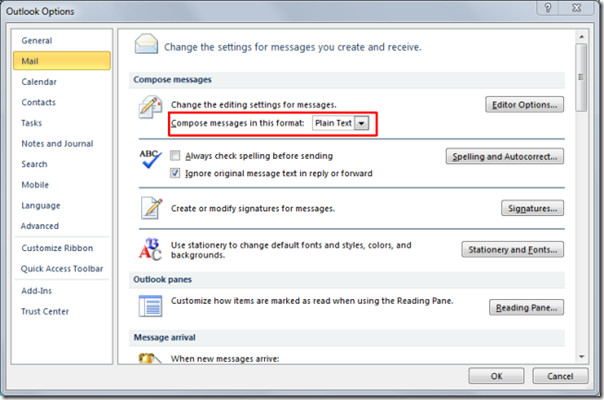Click the vertical scrollbar thumb
Viewport: 604px width, 400px height.
click(x=582, y=77)
